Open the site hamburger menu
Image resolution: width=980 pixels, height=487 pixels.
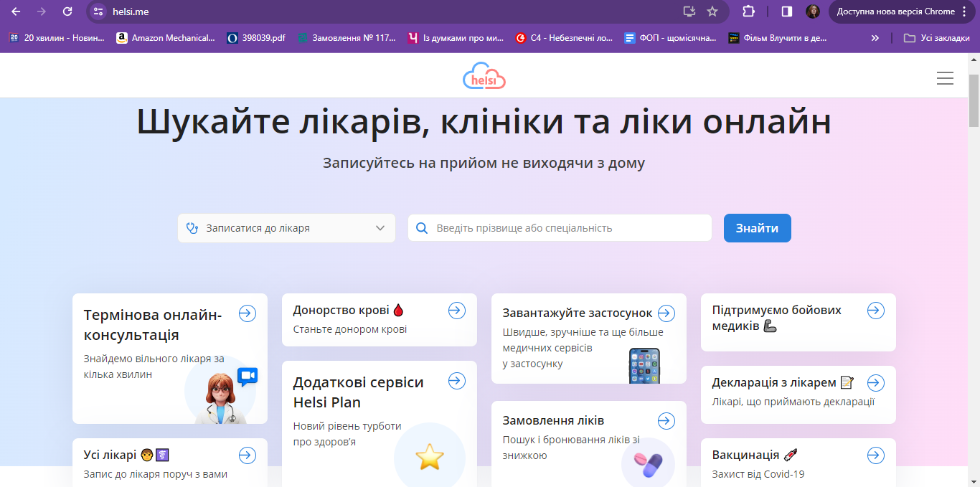coord(945,78)
